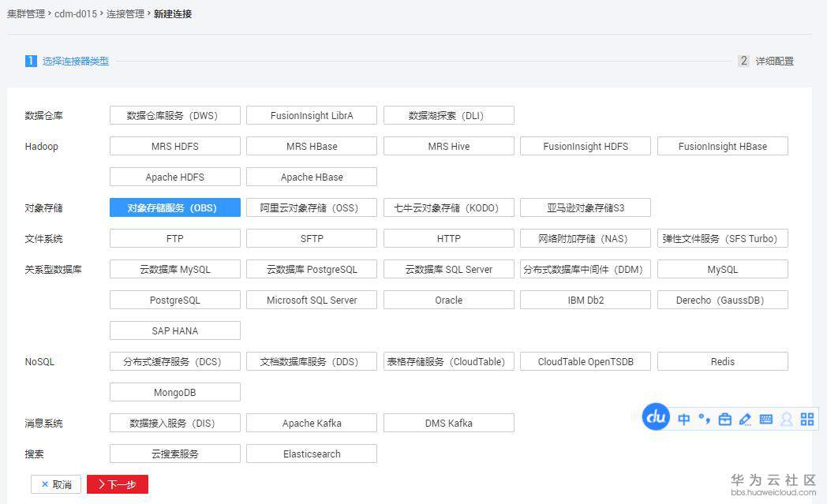Click the IME user account icon

tap(787, 419)
